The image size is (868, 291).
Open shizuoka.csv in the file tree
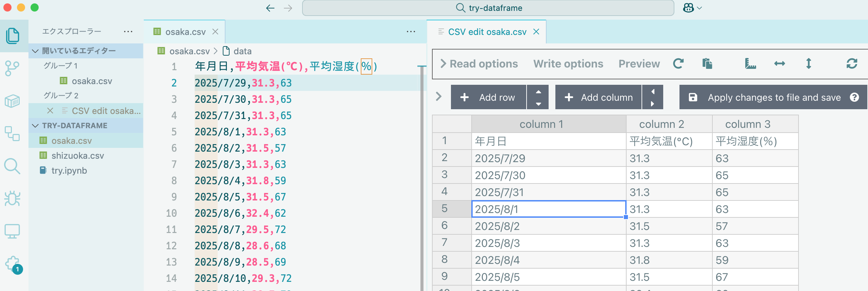tap(78, 156)
